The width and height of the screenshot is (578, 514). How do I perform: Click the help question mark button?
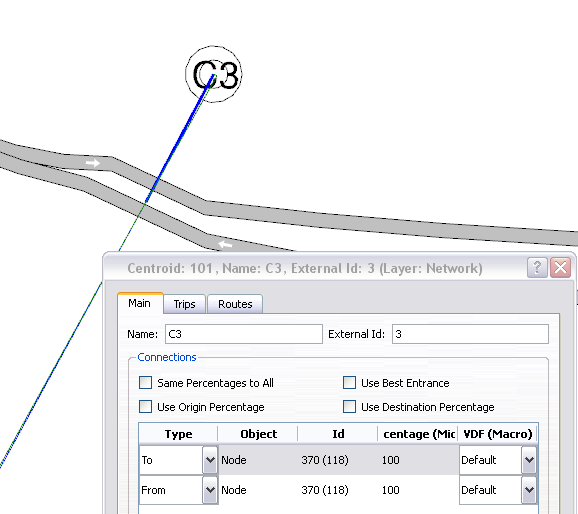click(x=537, y=267)
